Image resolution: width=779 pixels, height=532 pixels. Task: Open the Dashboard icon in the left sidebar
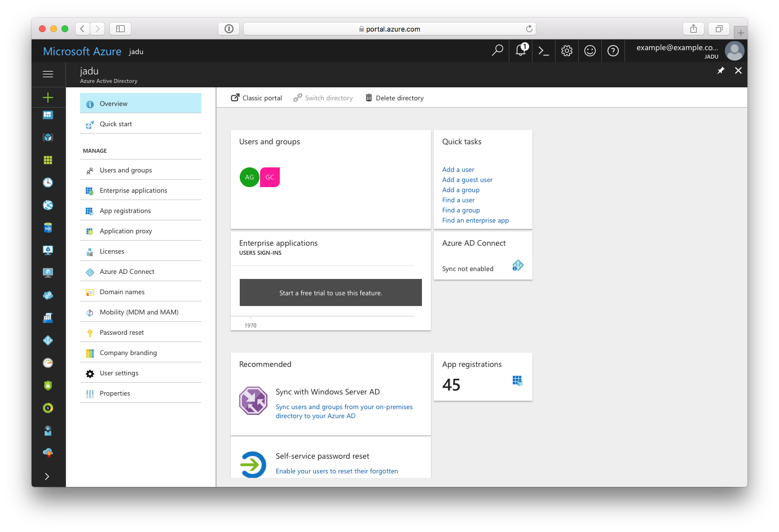click(x=48, y=115)
